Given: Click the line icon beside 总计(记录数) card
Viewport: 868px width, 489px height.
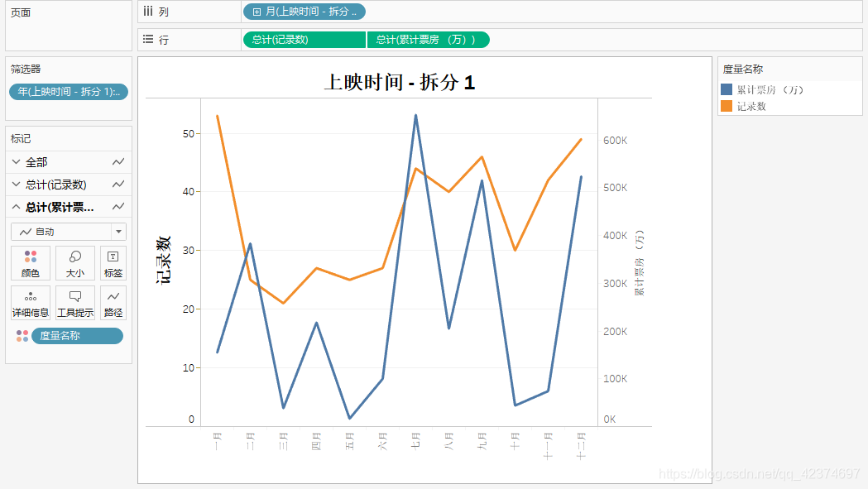Looking at the screenshot, I should 117,184.
